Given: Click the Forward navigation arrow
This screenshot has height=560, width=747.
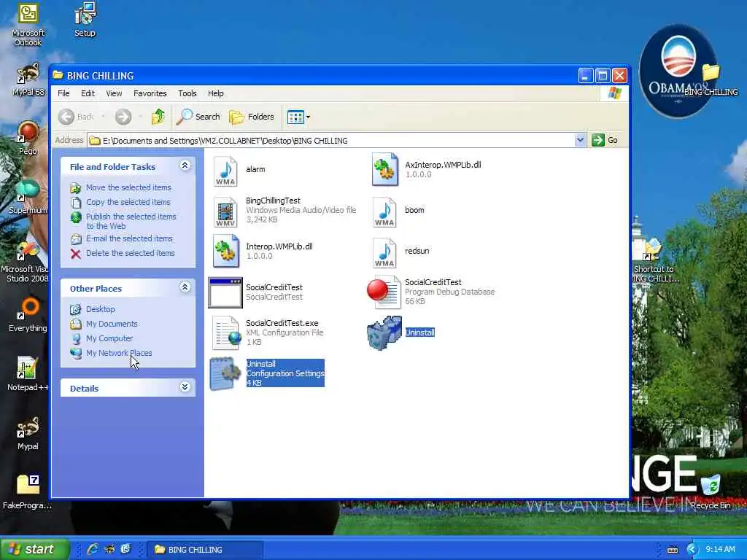Looking at the screenshot, I should tap(123, 117).
